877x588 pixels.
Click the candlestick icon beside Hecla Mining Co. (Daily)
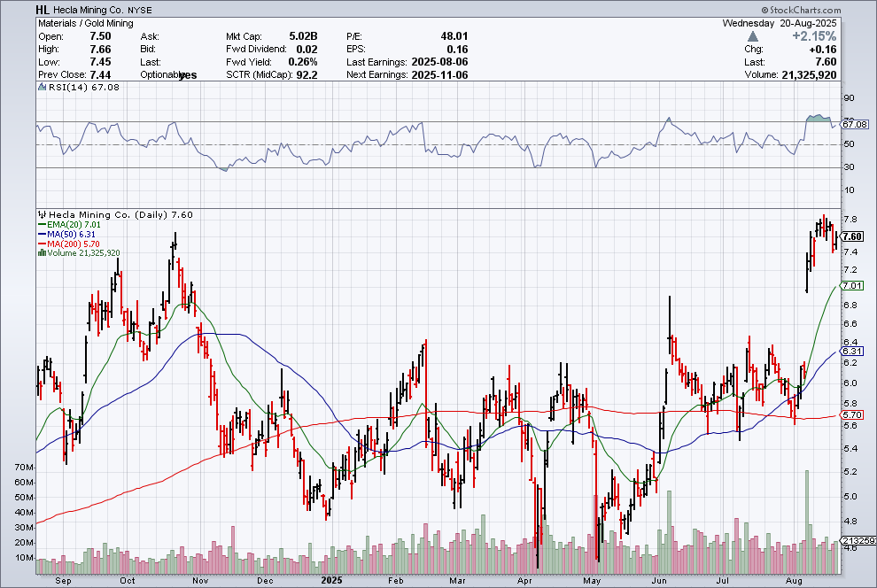[42, 214]
